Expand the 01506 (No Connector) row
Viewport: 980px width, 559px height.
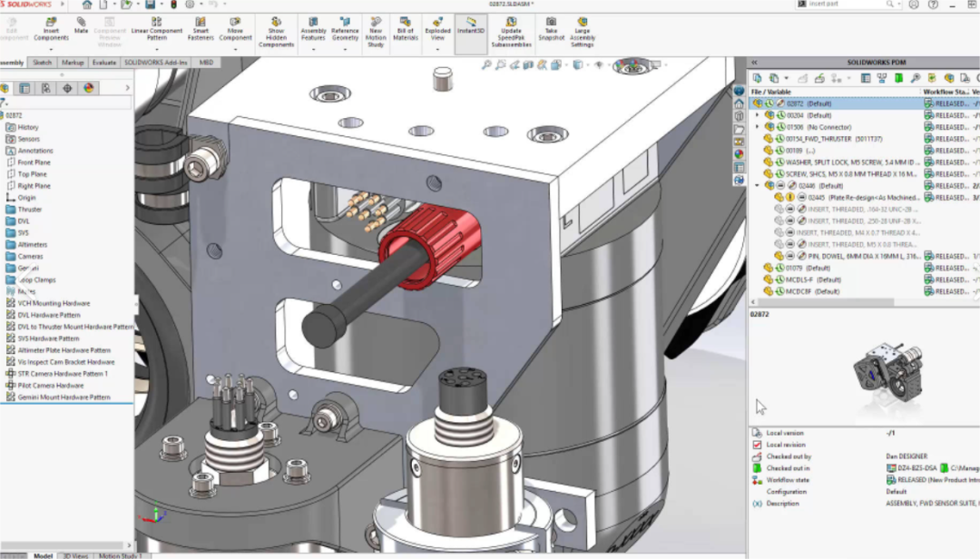[x=758, y=127]
